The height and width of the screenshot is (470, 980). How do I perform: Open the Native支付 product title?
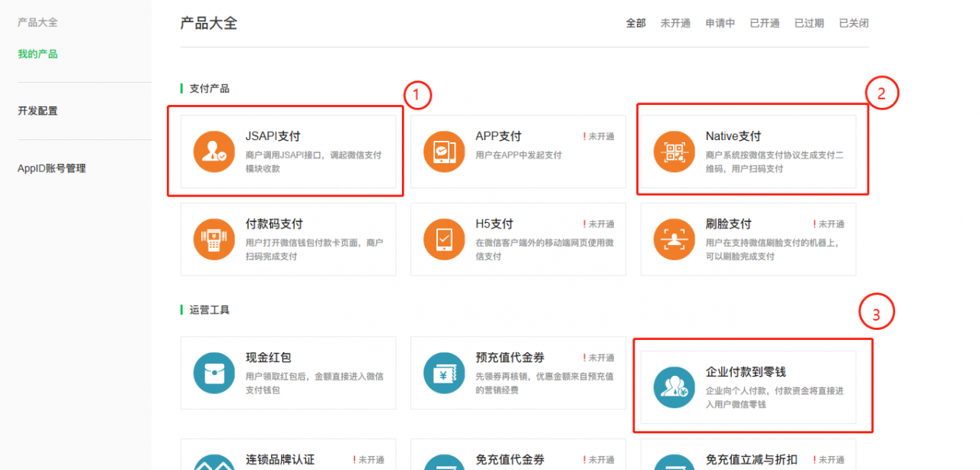click(x=733, y=136)
